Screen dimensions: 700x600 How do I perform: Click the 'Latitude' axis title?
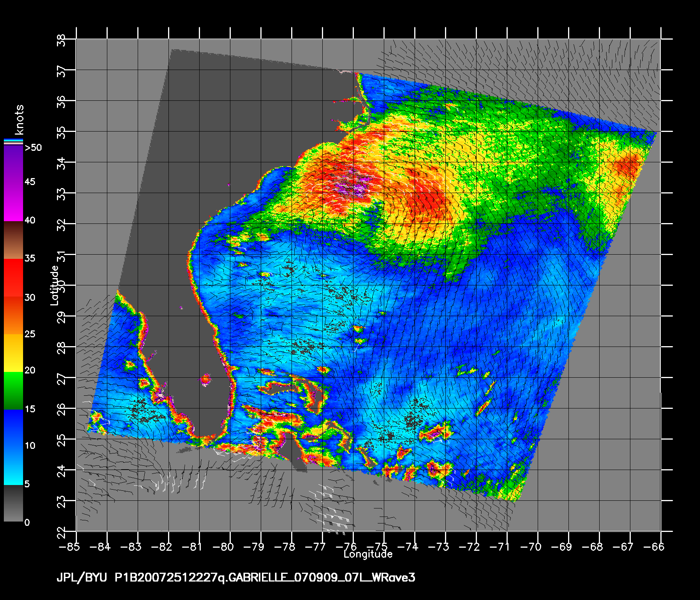pos(55,285)
